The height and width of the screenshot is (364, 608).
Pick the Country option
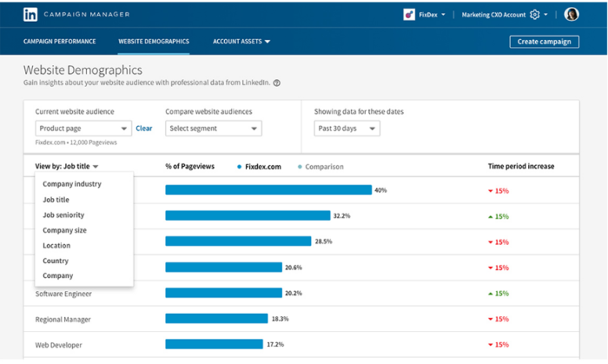tap(56, 261)
